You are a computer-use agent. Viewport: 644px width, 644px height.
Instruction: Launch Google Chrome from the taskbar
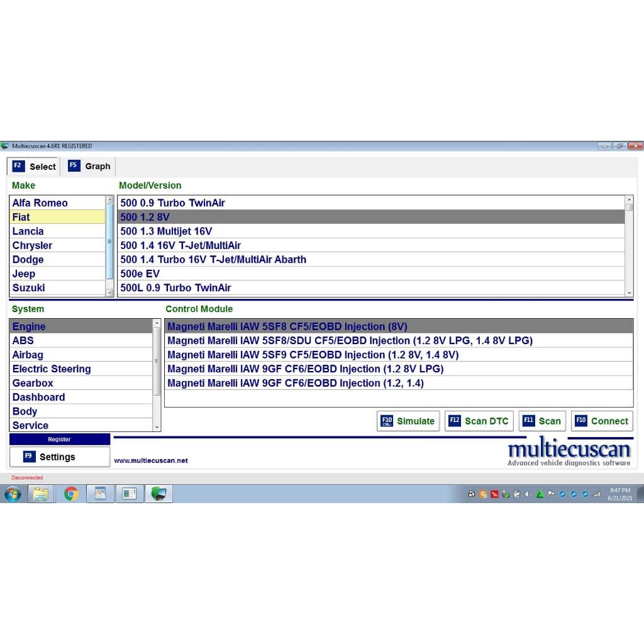pos(70,494)
